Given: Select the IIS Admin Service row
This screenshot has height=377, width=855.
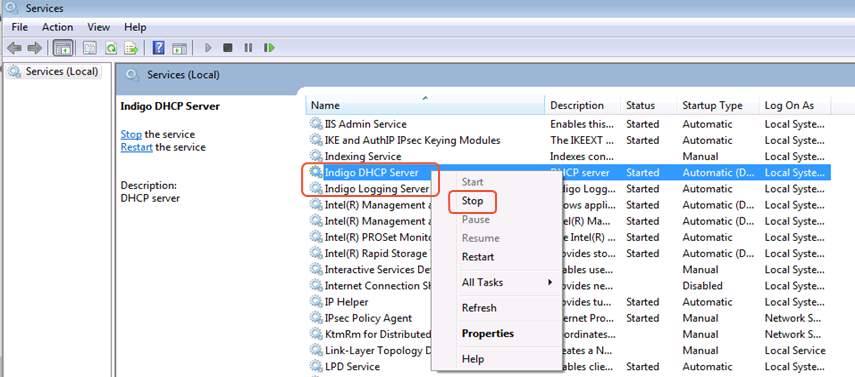Looking at the screenshot, I should [569, 124].
